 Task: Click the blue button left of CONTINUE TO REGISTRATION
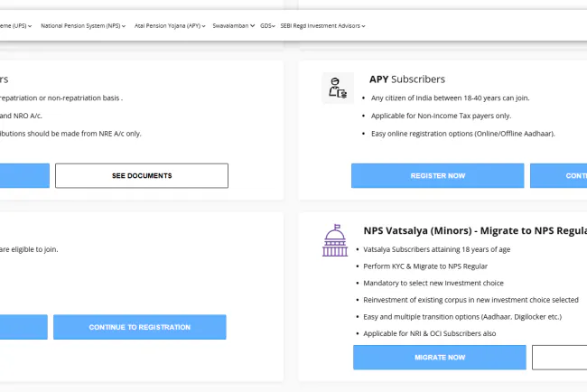click(23, 327)
